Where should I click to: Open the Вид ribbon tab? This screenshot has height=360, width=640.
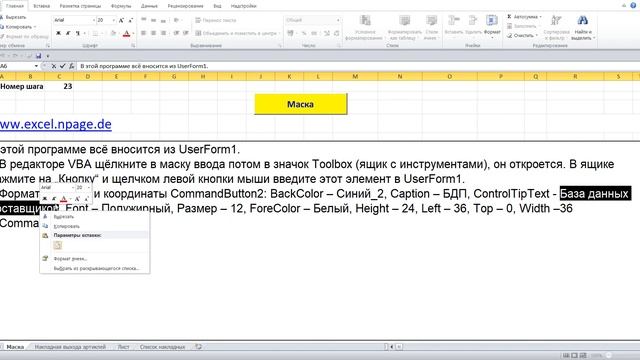217,6
